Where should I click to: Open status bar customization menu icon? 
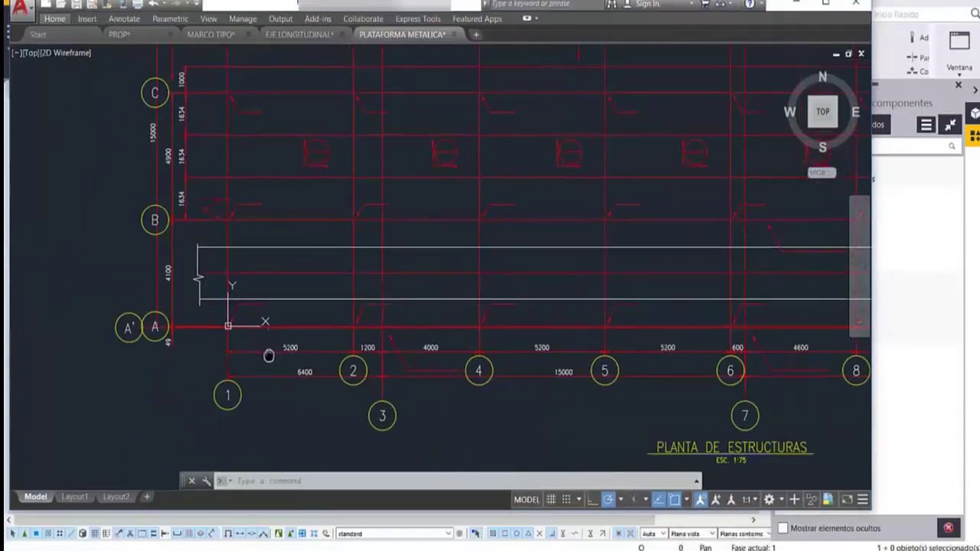point(863,500)
